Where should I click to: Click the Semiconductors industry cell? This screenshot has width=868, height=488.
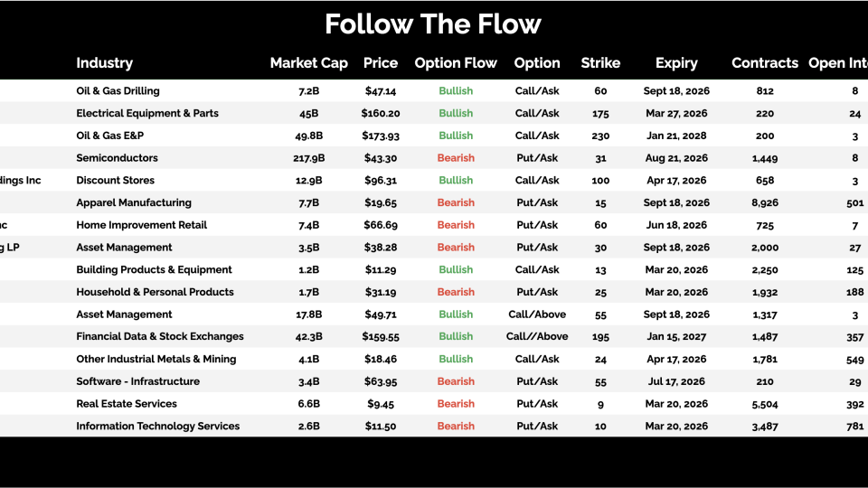click(117, 158)
